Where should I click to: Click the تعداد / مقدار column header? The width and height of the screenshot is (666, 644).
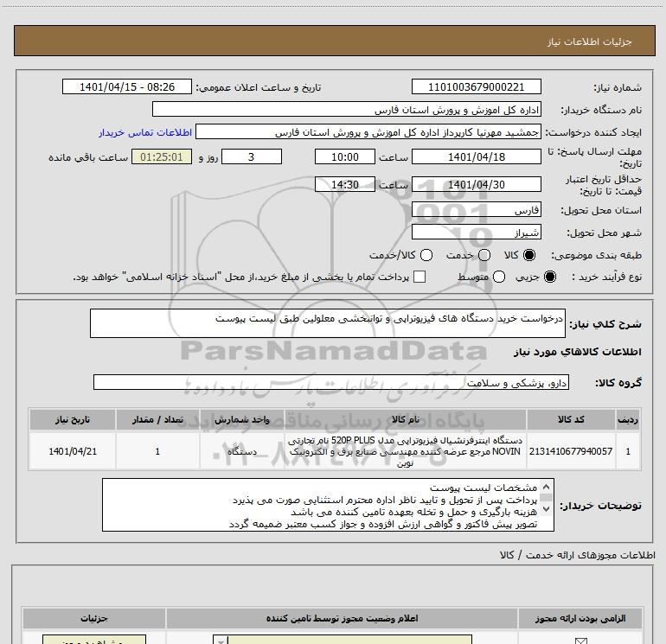pyautogui.click(x=157, y=419)
